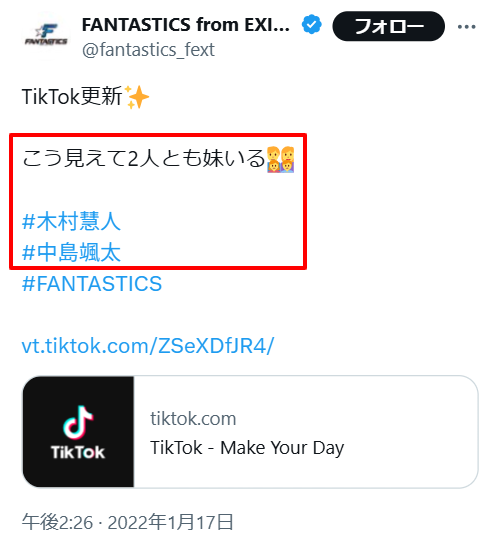Click the TikTok更新 tweet text
The image size is (500, 542).
[72, 96]
